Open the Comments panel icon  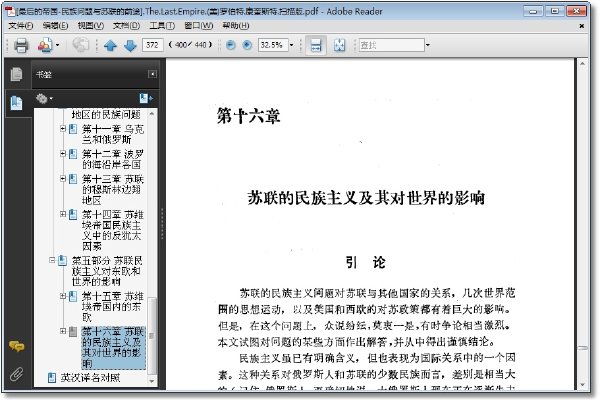[16, 346]
